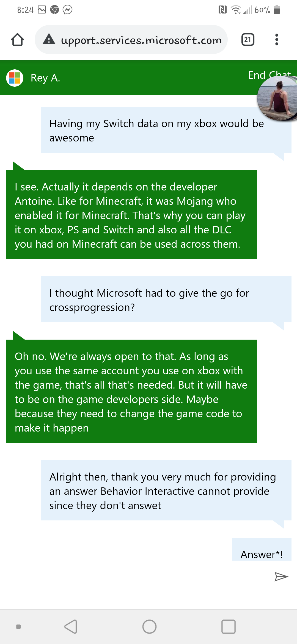Tap the security warning icon in the address bar
This screenshot has height=644, width=297.
point(49,40)
